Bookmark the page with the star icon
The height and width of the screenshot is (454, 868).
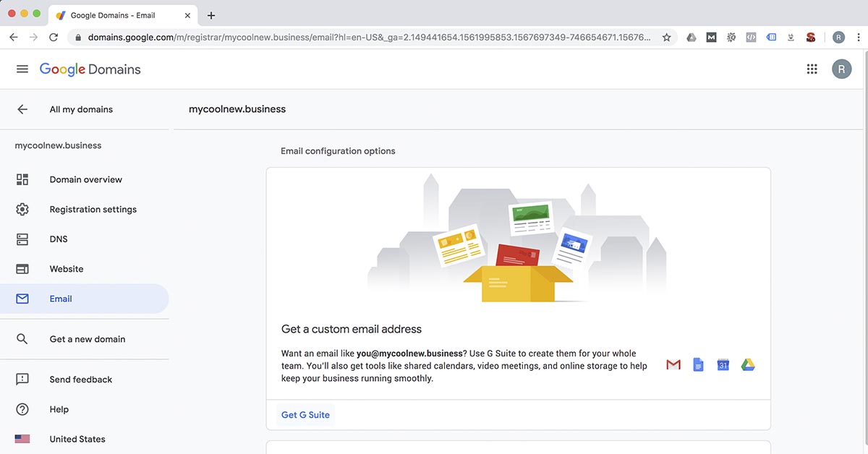[666, 37]
